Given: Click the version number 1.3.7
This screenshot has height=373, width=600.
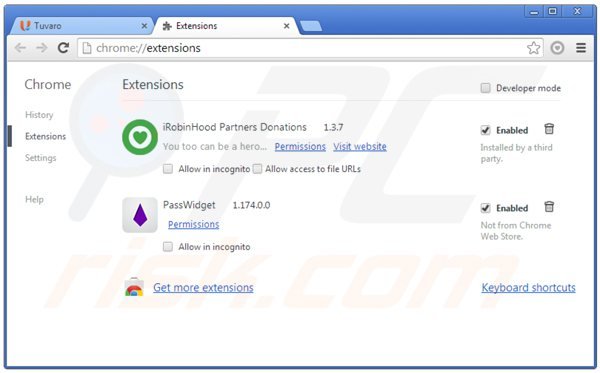Looking at the screenshot, I should pyautogui.click(x=333, y=127).
